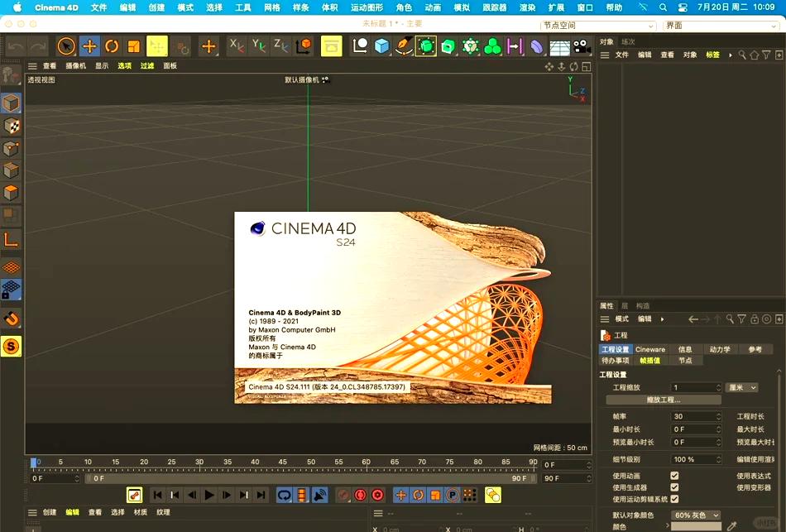Toggle the Snap magnet icon

[11, 319]
